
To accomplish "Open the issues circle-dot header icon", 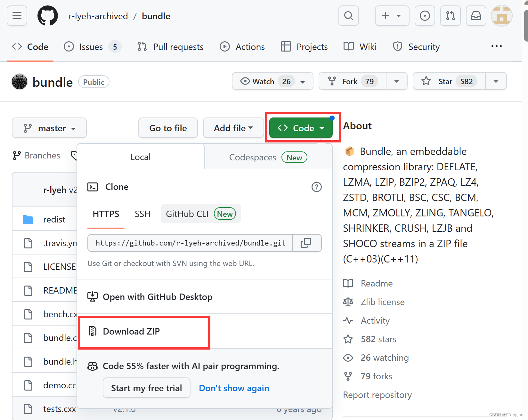I will (x=425, y=16).
